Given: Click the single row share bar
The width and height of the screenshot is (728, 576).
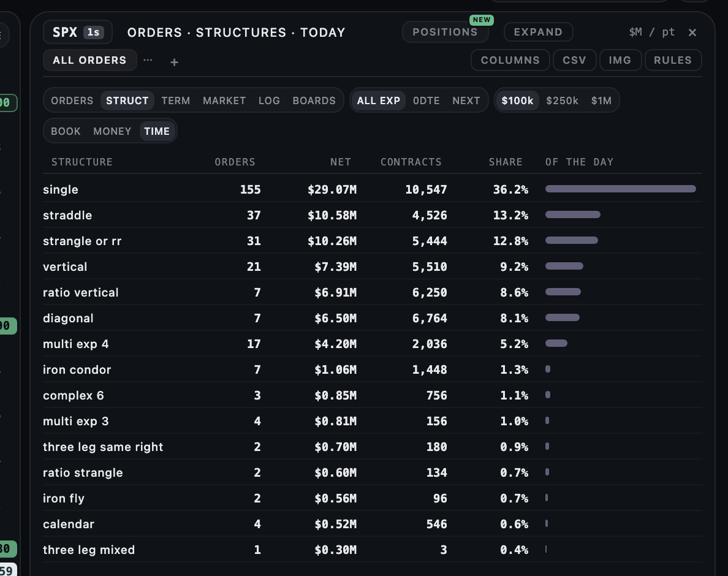Looking at the screenshot, I should 621,189.
